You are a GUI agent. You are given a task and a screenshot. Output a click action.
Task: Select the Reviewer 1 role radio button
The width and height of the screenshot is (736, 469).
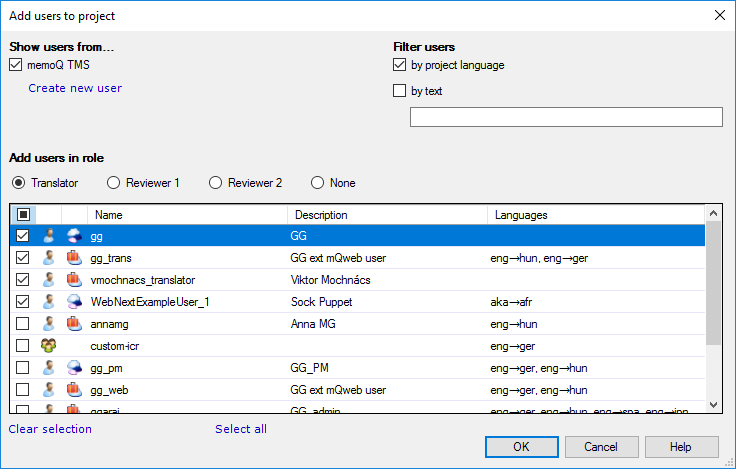pos(114,183)
